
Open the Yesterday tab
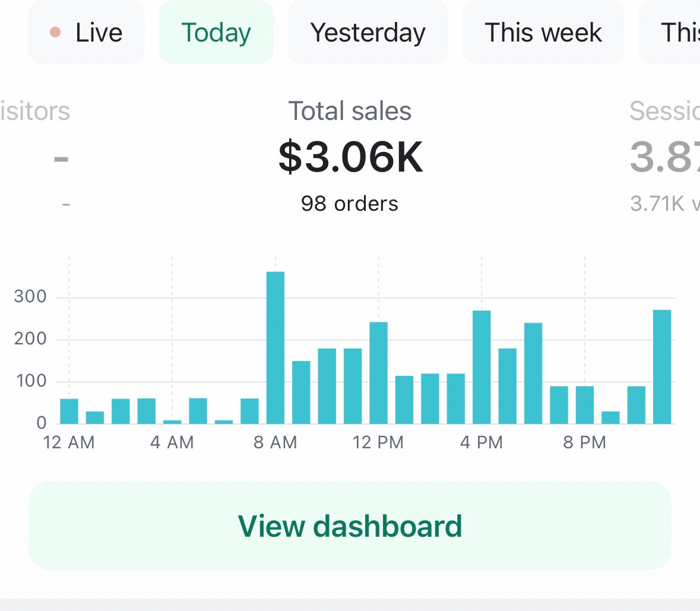click(x=368, y=33)
